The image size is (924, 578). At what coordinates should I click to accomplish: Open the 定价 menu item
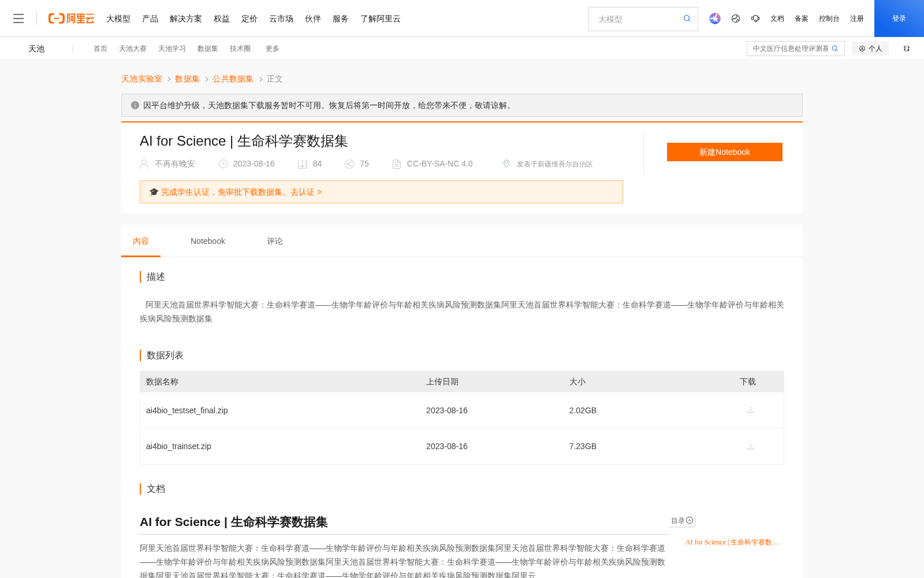[x=249, y=18]
